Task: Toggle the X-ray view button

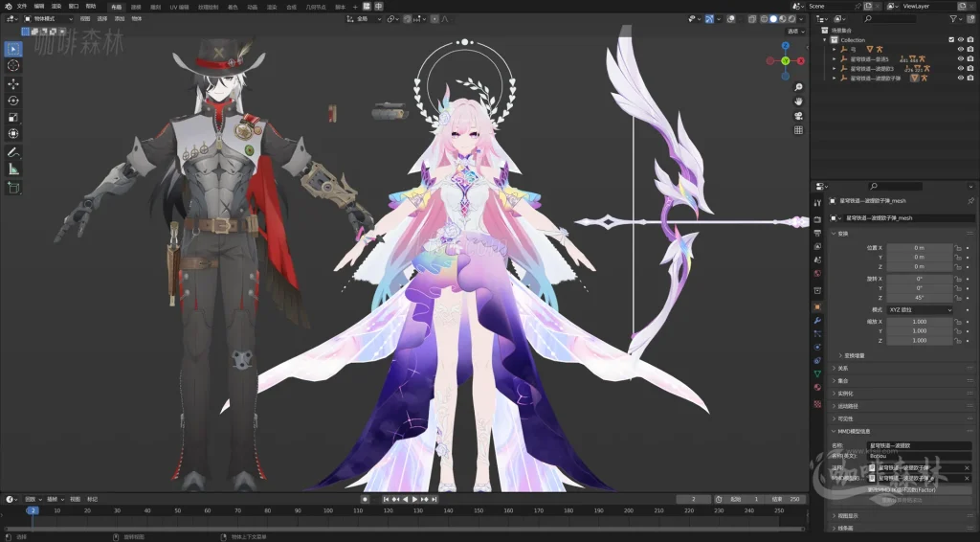Action: (x=752, y=19)
